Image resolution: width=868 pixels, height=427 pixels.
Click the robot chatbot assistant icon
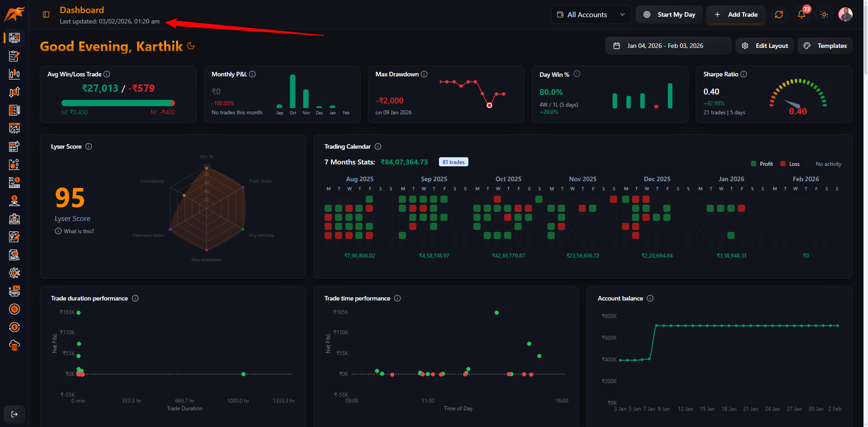pos(14,291)
